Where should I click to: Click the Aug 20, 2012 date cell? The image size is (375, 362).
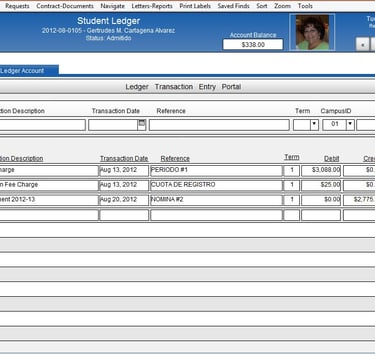coord(124,200)
